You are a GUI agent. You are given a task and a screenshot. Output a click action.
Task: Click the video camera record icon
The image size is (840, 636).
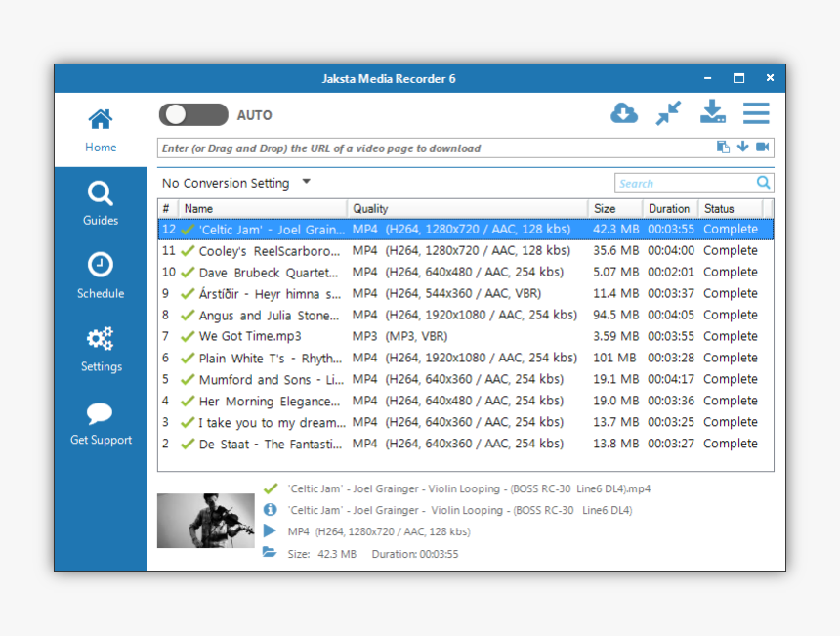point(762,147)
